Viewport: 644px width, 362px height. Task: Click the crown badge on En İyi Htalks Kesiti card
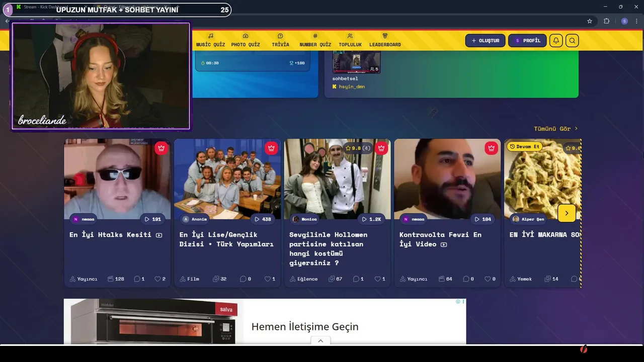point(161,148)
